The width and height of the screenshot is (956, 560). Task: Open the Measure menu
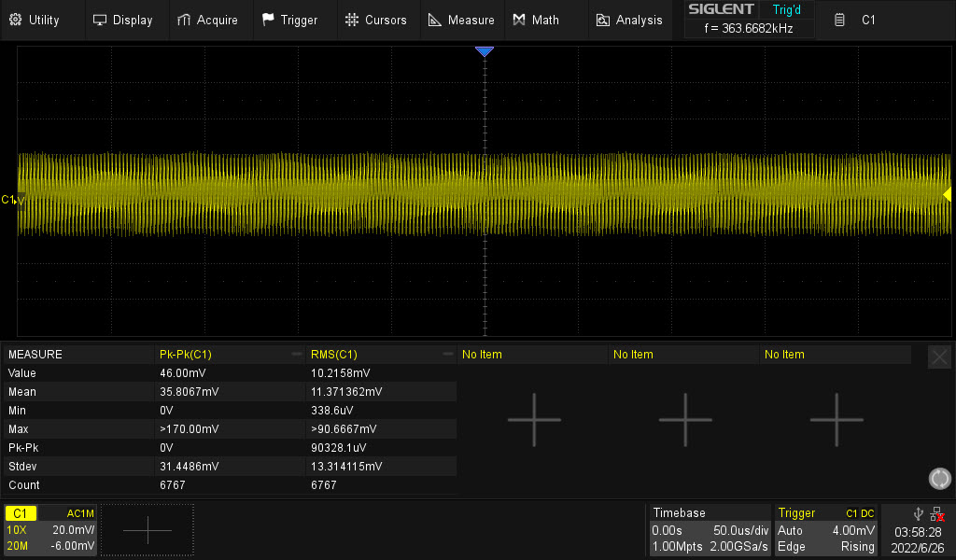(461, 20)
